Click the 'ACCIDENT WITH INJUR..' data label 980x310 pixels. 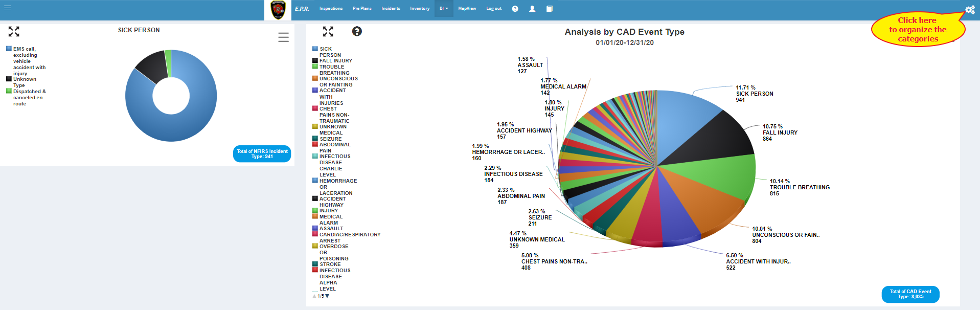click(758, 261)
